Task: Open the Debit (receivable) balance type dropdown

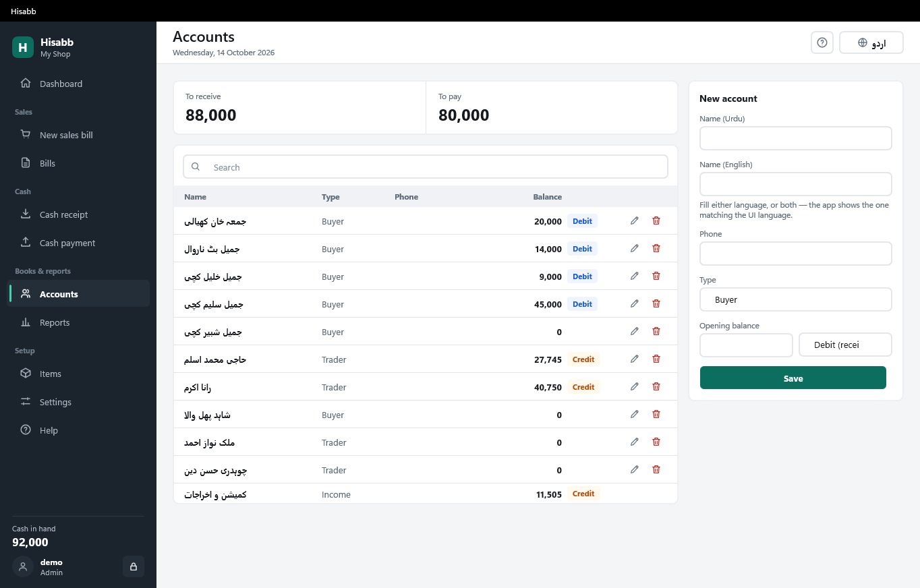Action: [x=845, y=345]
